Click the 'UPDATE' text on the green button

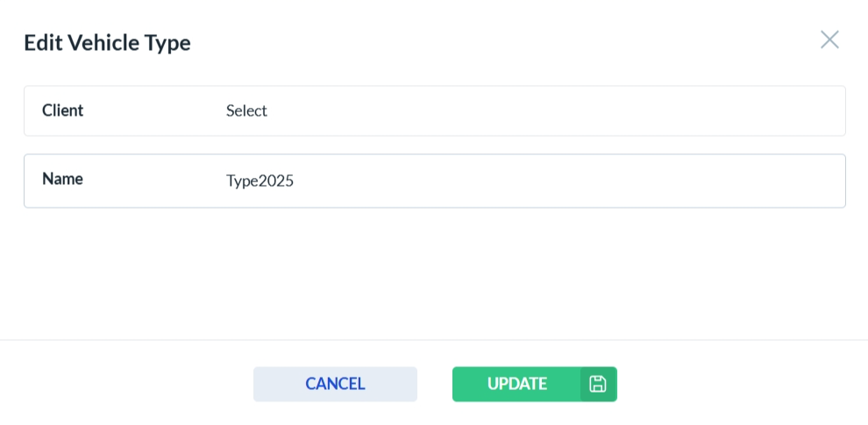[x=517, y=384]
